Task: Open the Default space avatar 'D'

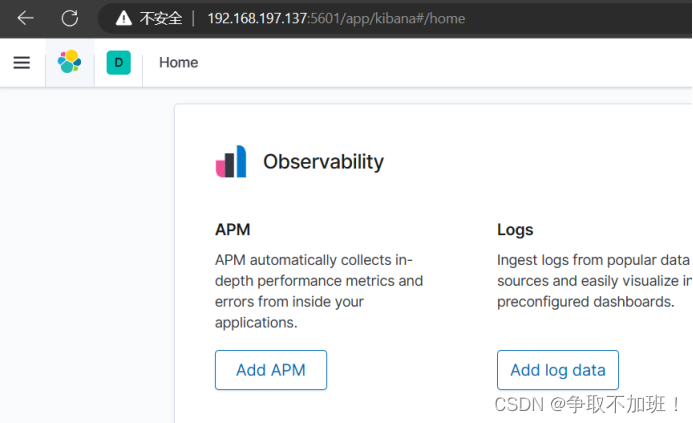Action: point(118,62)
